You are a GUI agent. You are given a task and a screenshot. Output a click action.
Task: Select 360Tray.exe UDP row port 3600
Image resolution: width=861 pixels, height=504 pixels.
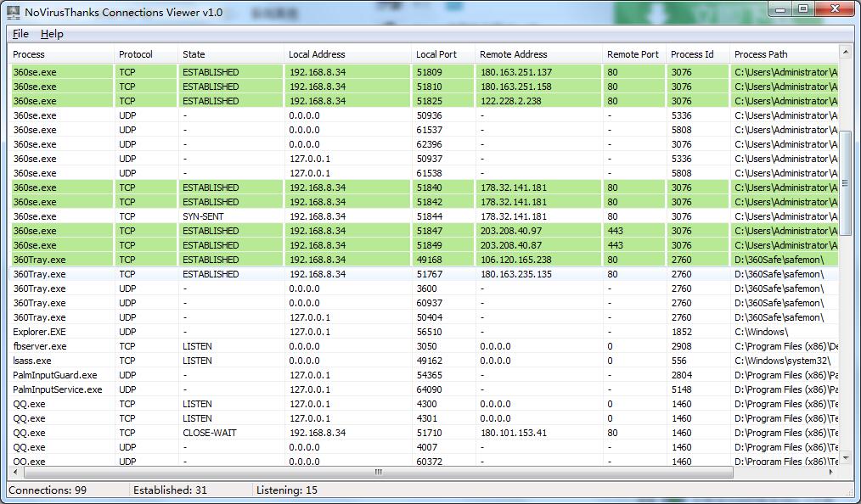point(424,288)
